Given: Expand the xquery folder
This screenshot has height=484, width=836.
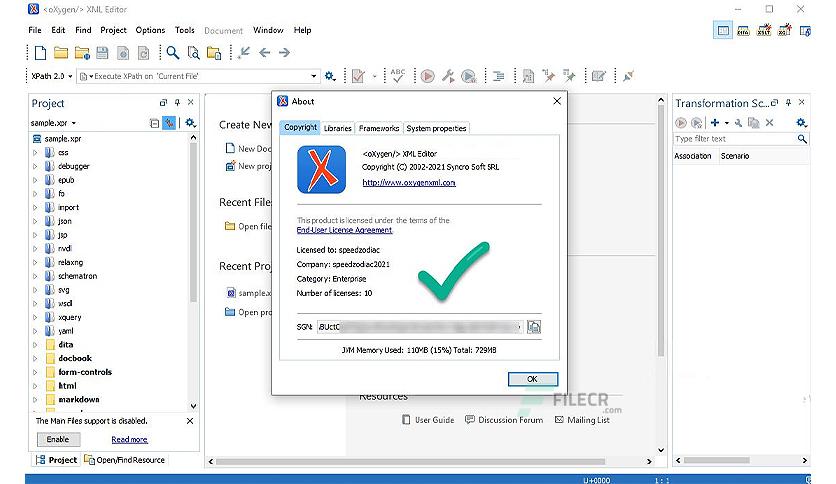Looking at the screenshot, I should pos(35,317).
